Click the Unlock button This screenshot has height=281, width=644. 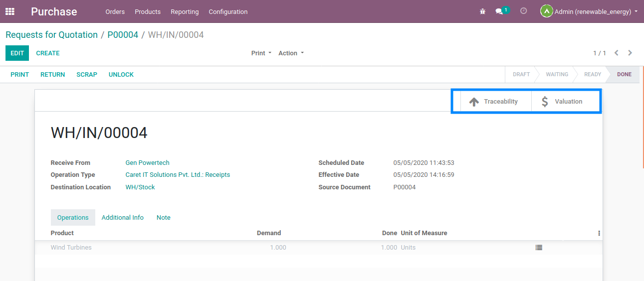point(121,75)
